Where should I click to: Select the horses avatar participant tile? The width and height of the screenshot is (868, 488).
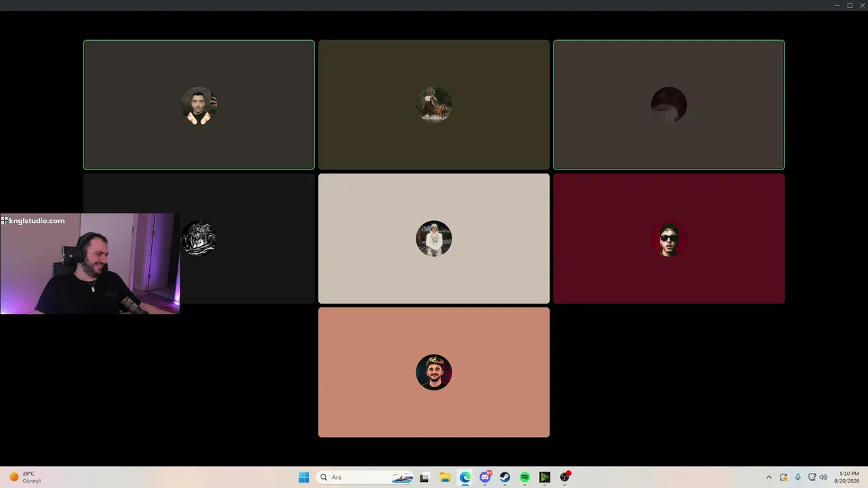pyautogui.click(x=434, y=104)
